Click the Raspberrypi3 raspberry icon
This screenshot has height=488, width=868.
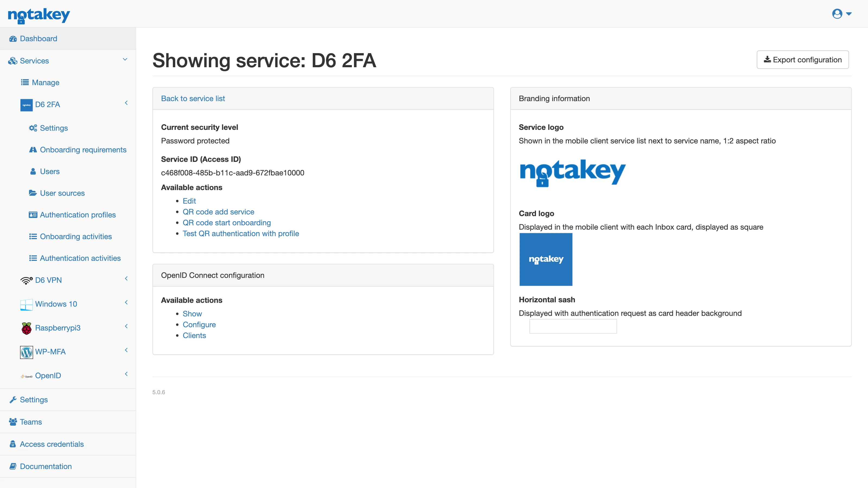tap(26, 328)
